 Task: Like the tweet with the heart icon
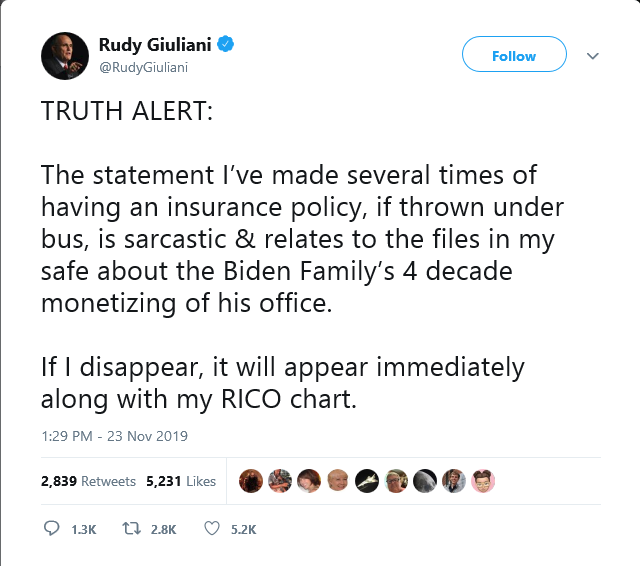[211, 529]
